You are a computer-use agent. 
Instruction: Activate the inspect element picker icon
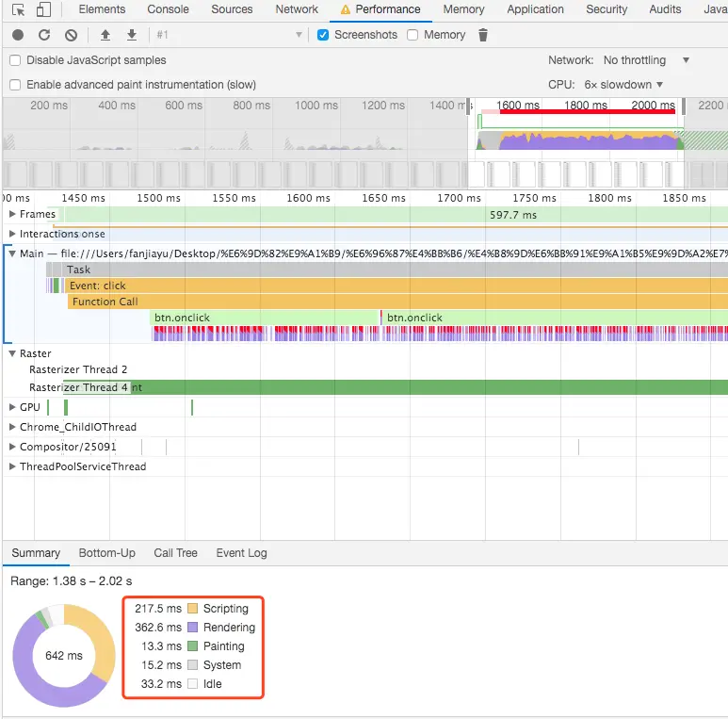pyautogui.click(x=18, y=9)
